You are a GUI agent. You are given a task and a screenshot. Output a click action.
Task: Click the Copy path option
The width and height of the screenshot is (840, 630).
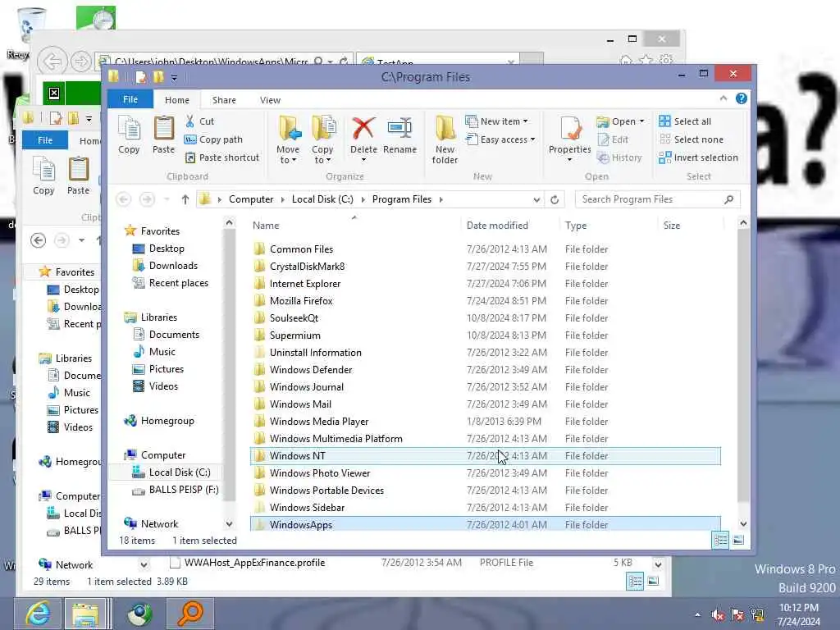[x=213, y=139]
